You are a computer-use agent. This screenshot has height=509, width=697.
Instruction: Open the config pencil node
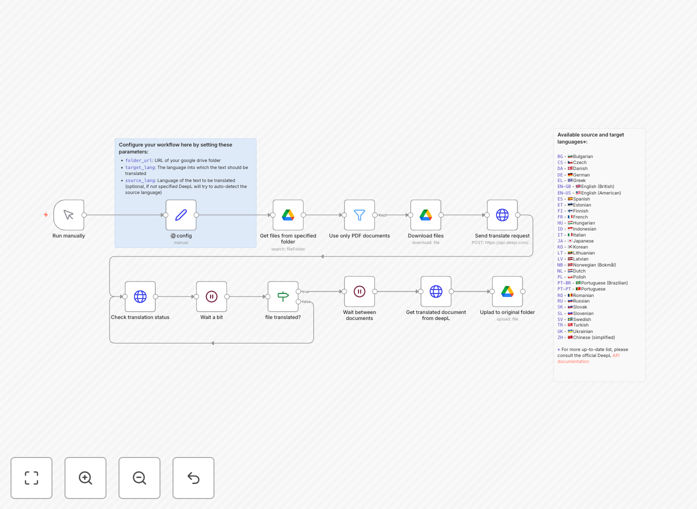(x=181, y=215)
